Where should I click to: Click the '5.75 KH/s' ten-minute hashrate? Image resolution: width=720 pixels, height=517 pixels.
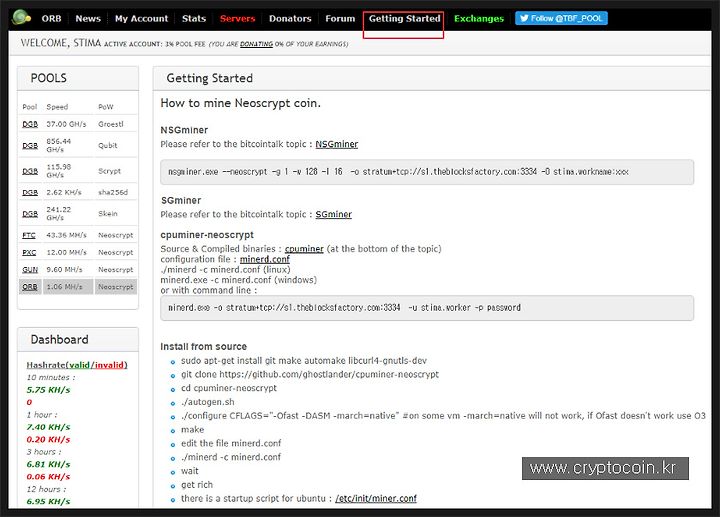click(48, 390)
